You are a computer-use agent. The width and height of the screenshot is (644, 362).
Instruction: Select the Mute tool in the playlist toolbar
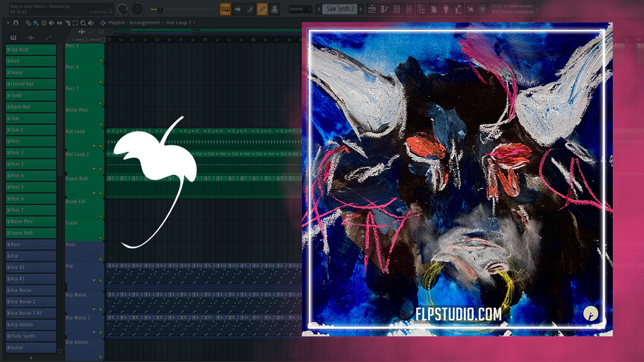(52, 24)
